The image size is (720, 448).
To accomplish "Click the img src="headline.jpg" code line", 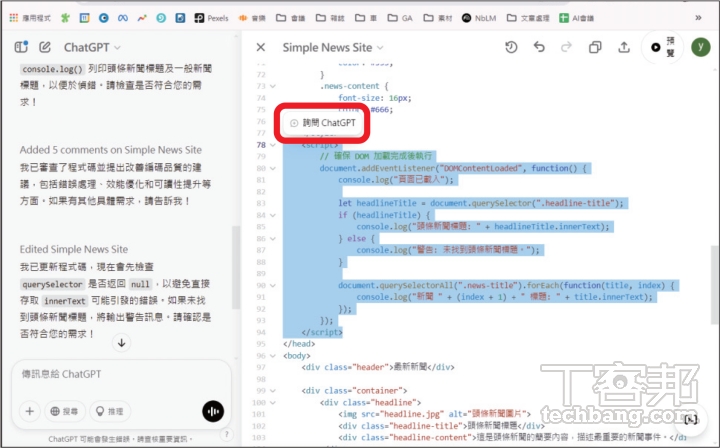I will point(434,414).
